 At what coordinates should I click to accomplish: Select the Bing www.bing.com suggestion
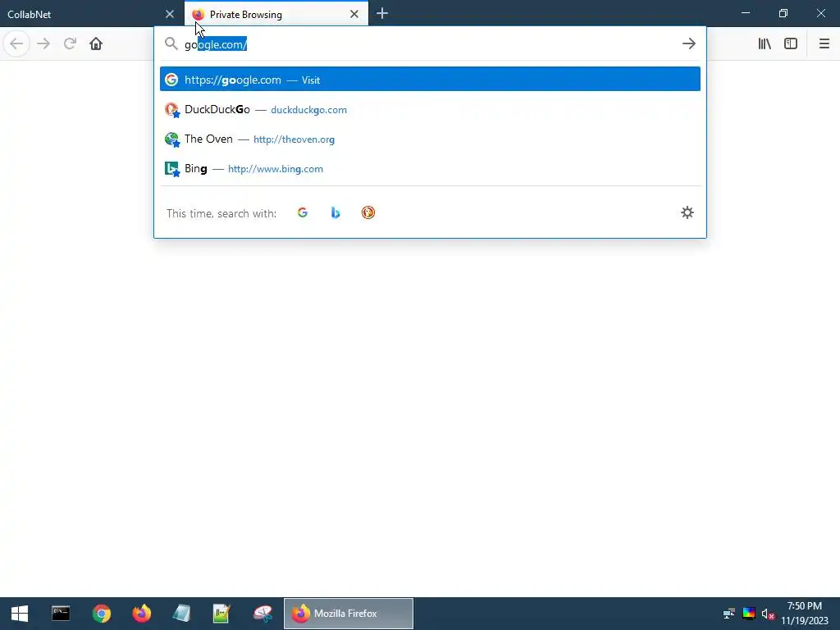tap(430, 168)
